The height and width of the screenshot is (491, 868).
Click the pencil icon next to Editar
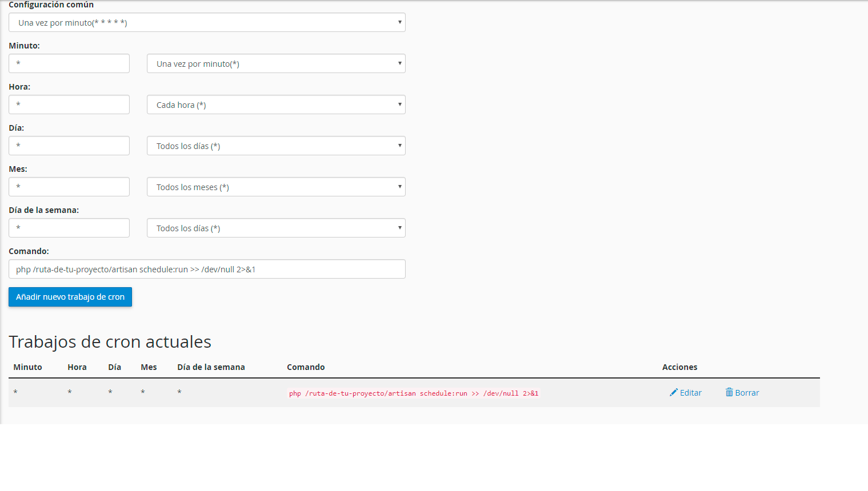[674, 392]
